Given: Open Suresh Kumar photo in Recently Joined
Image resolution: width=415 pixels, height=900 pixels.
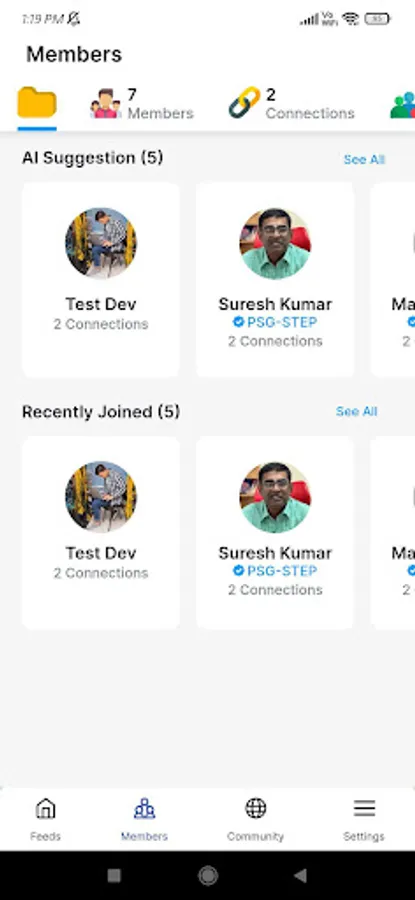Looking at the screenshot, I should click(275, 497).
